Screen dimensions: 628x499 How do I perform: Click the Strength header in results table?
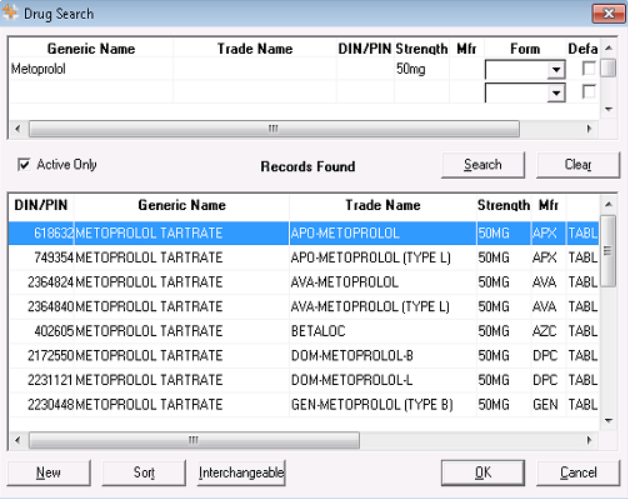click(x=503, y=205)
